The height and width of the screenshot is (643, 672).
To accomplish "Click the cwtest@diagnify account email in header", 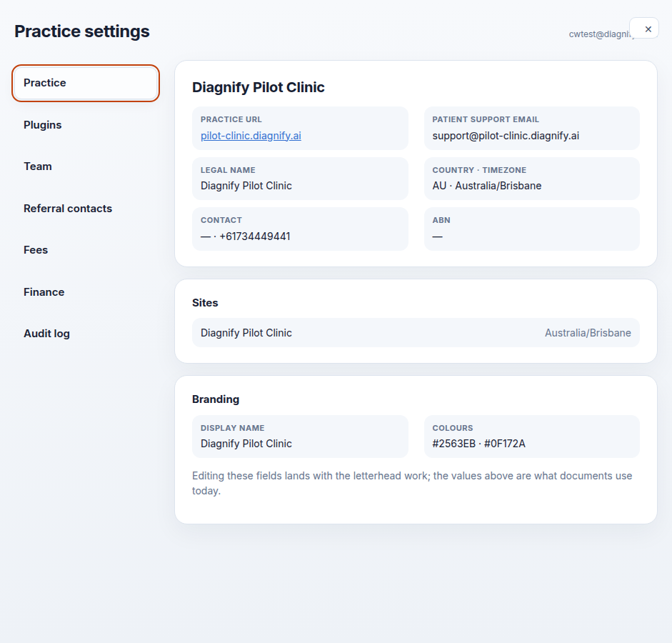I will (601, 34).
